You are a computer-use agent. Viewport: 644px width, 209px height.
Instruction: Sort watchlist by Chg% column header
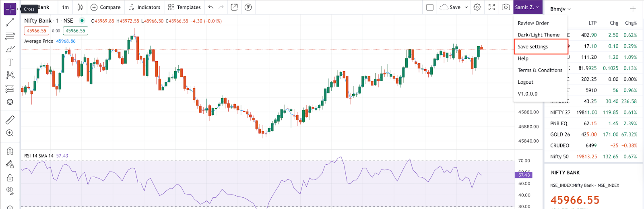tap(631, 23)
